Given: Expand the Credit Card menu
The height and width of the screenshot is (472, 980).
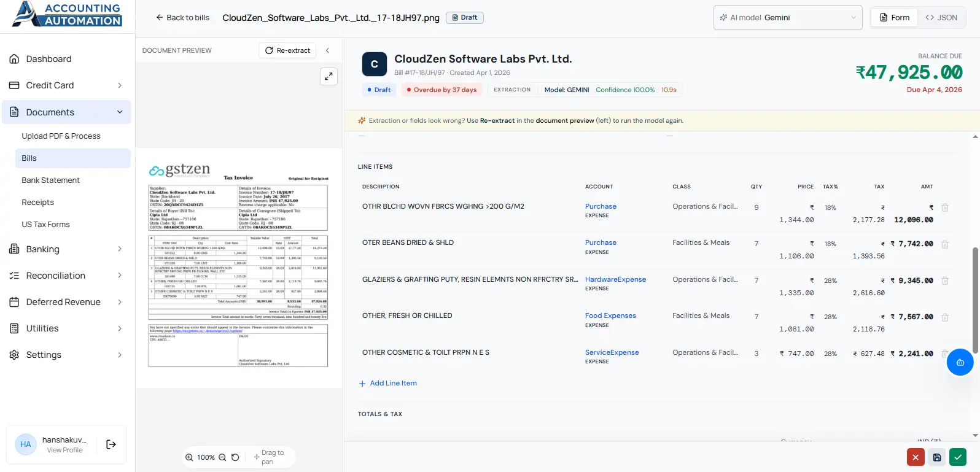Looking at the screenshot, I should click(66, 85).
